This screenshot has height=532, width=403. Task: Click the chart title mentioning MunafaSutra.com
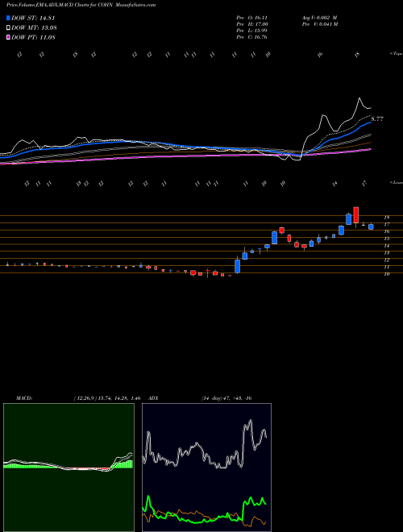point(81,5)
